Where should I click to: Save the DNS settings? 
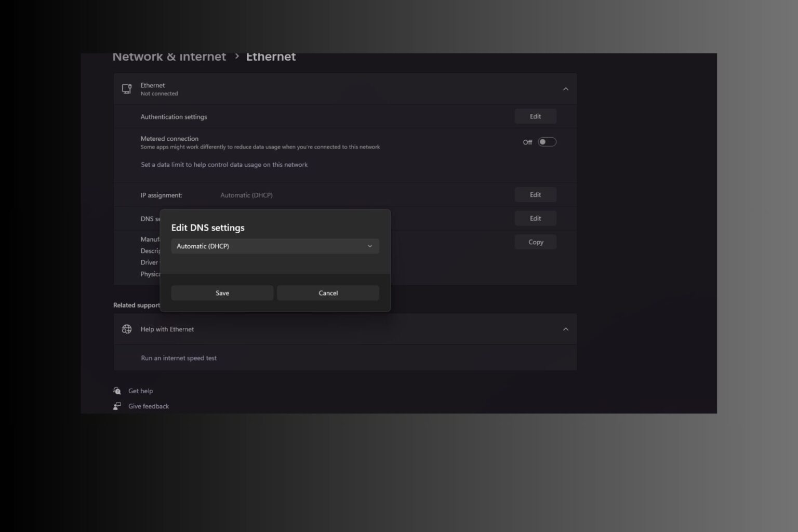[222, 293]
